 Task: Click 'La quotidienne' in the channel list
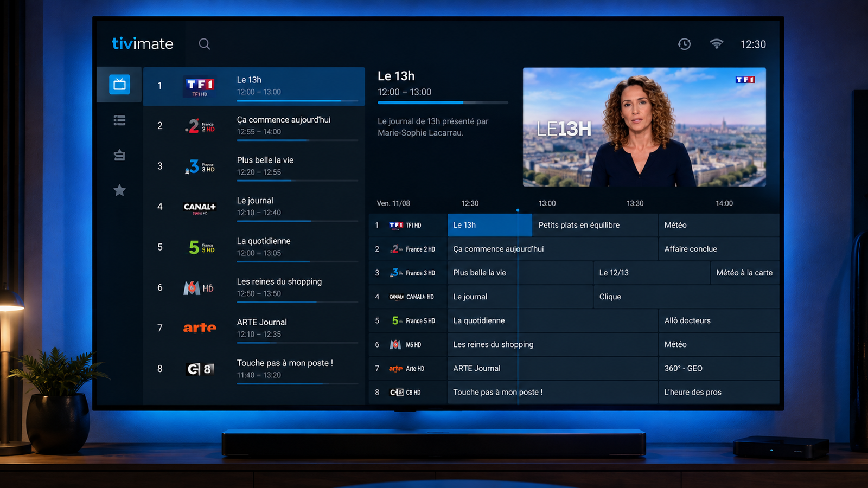click(x=264, y=241)
